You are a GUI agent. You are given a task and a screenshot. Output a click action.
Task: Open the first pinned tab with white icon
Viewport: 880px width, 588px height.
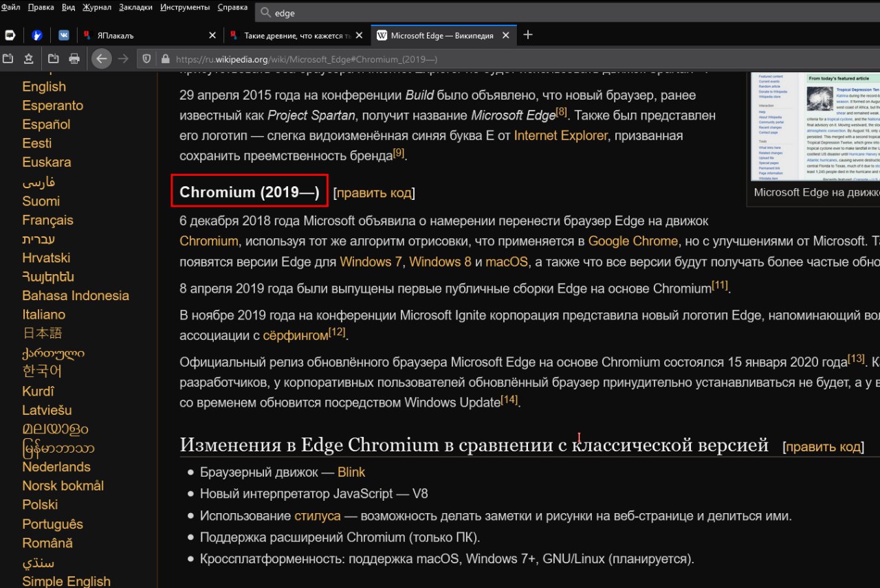[x=10, y=35]
